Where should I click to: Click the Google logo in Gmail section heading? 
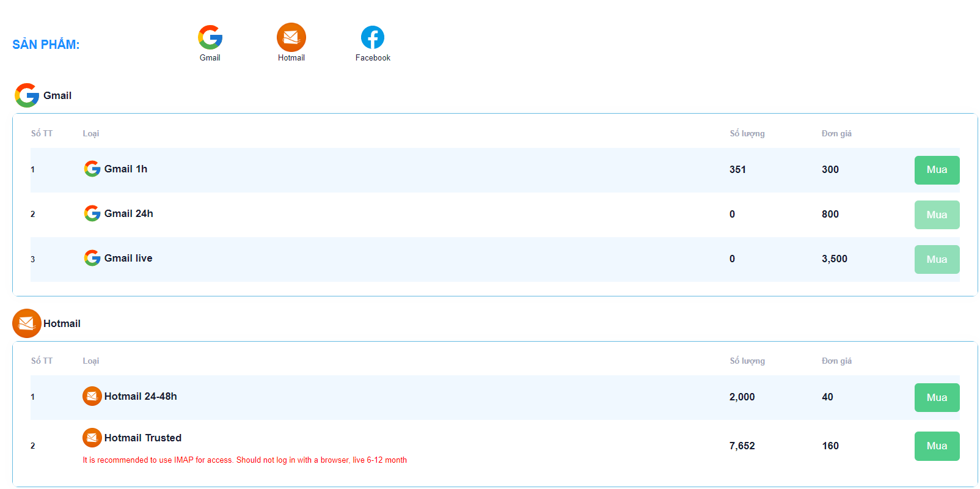point(27,95)
